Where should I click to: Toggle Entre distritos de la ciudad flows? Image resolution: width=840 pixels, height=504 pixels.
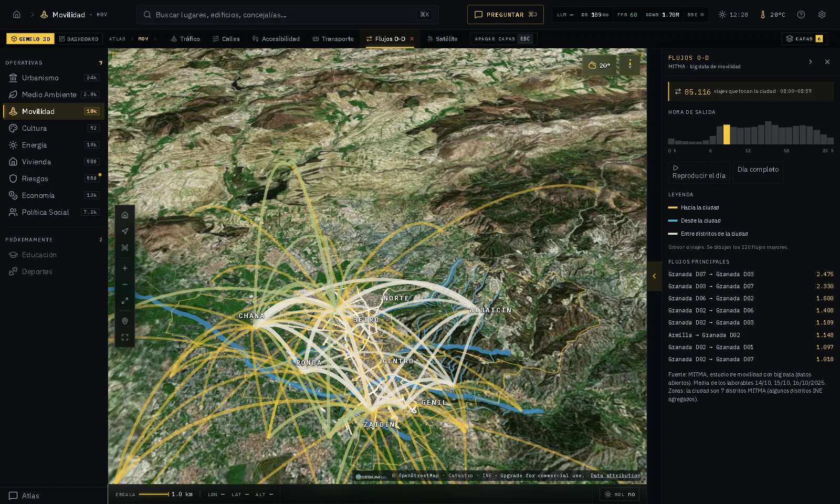(x=708, y=234)
